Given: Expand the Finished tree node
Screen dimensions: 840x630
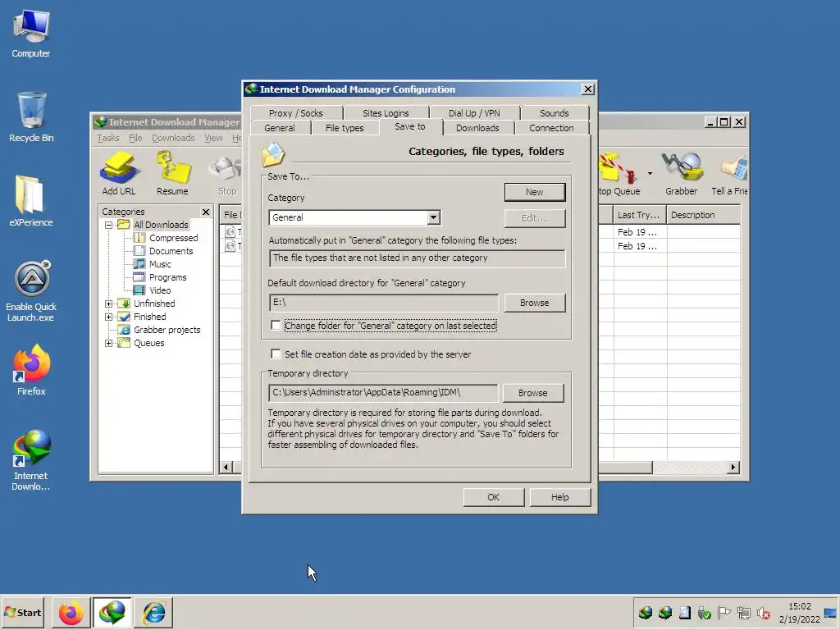Looking at the screenshot, I should point(109,317).
